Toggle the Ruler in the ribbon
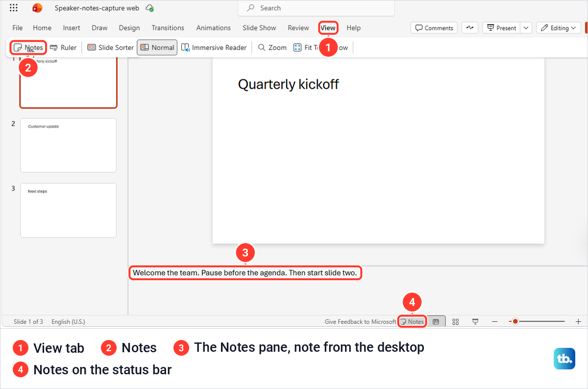This screenshot has width=588, height=389. 63,48
